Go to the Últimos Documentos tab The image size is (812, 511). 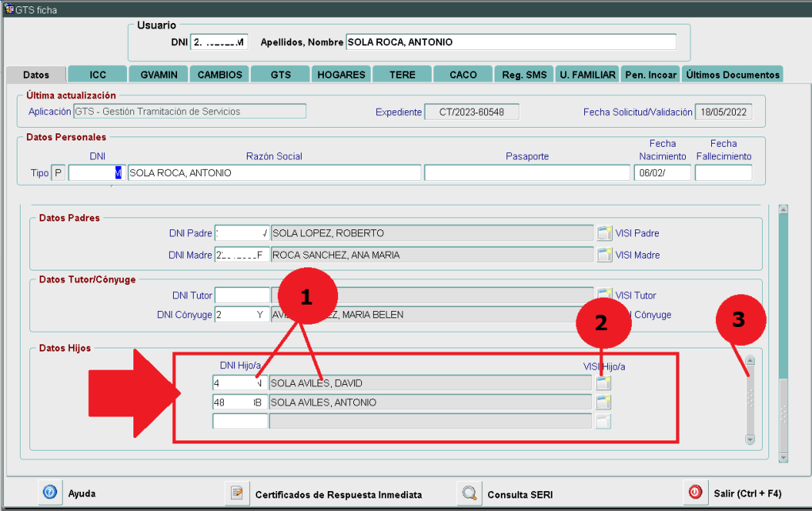pyautogui.click(x=732, y=75)
